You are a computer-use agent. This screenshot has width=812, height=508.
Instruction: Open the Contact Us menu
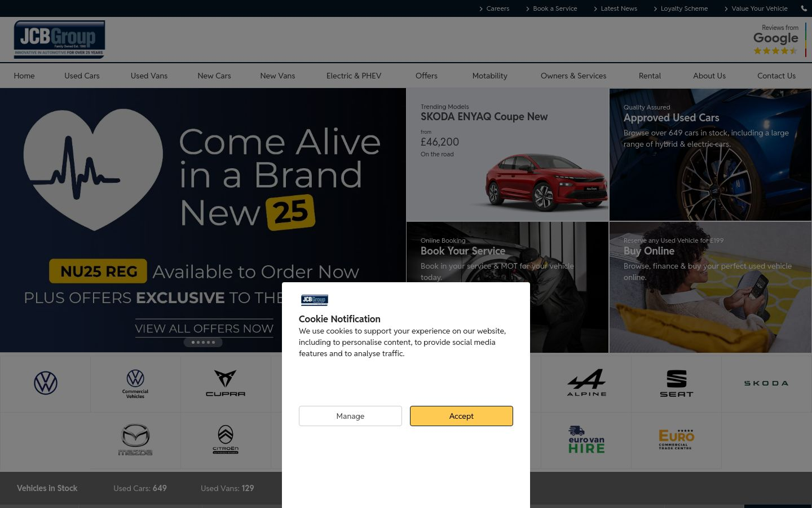pyautogui.click(x=776, y=76)
